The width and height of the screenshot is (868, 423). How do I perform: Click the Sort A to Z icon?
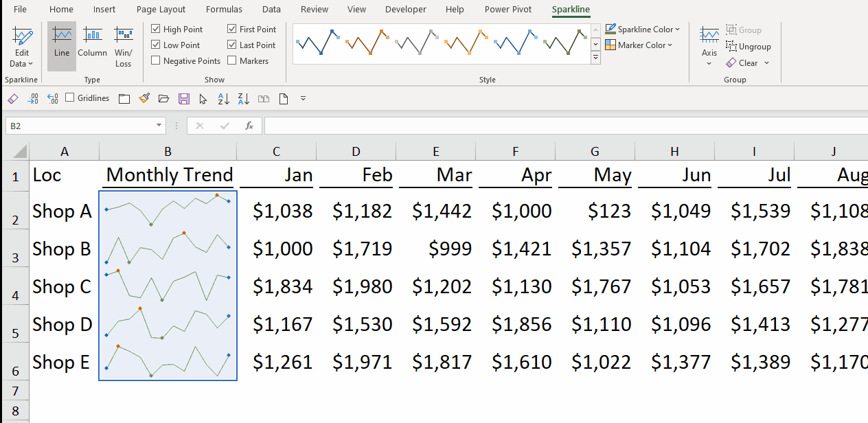(223, 99)
